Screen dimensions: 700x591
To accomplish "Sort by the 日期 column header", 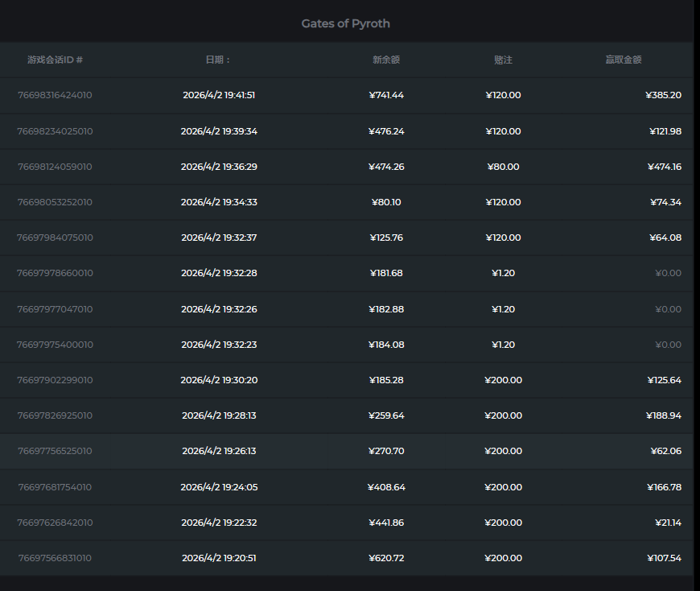I will [x=218, y=60].
